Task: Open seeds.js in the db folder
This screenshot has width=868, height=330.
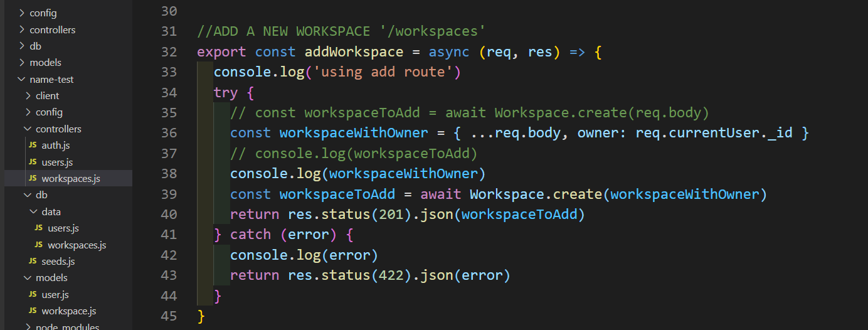Action: point(58,262)
